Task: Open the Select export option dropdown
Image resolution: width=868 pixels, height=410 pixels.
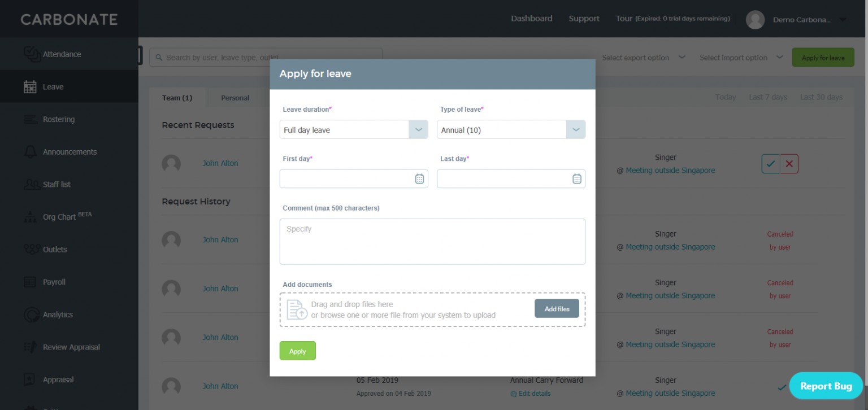Action: click(643, 58)
